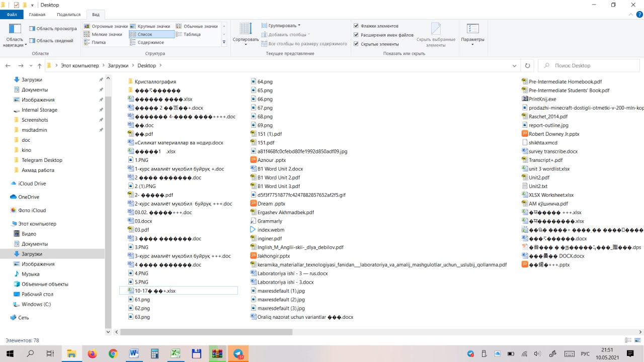Click Загрузки breadcrumb in address bar

click(x=118, y=65)
